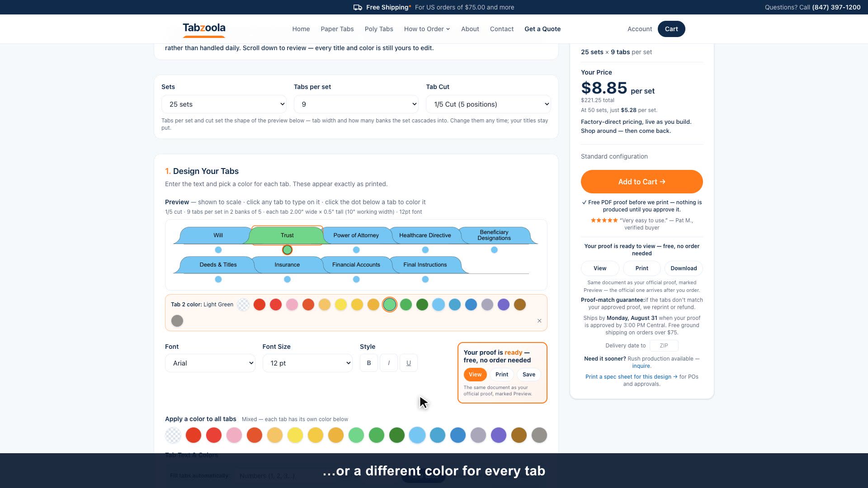Screen dimensions: 868x488
Task: Open the Cart
Action: [671, 29]
